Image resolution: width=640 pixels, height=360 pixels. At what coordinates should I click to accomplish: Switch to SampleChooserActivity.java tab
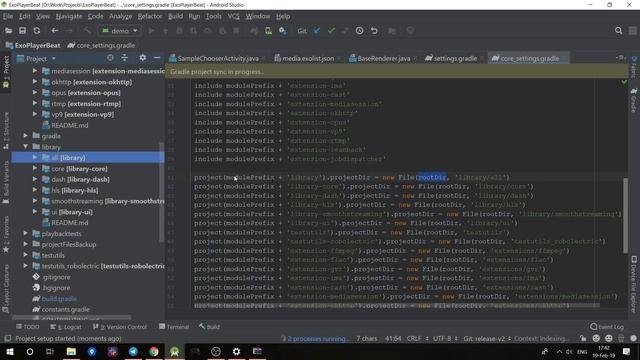coord(218,58)
